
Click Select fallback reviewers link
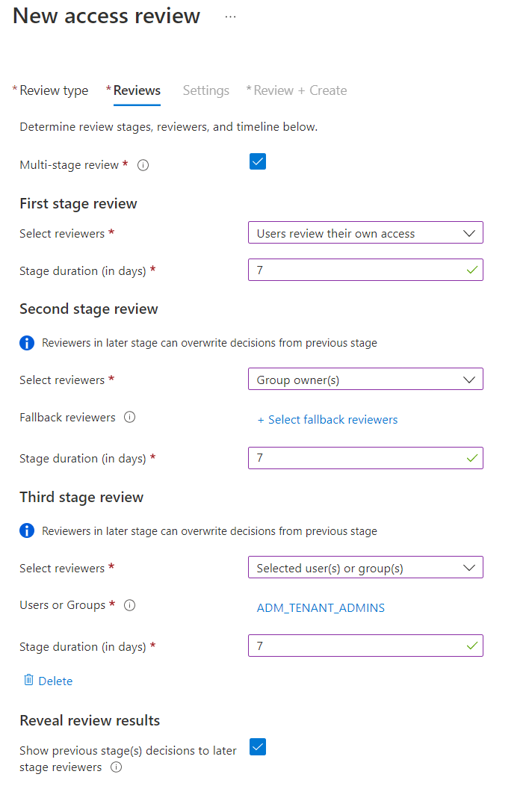click(x=327, y=420)
